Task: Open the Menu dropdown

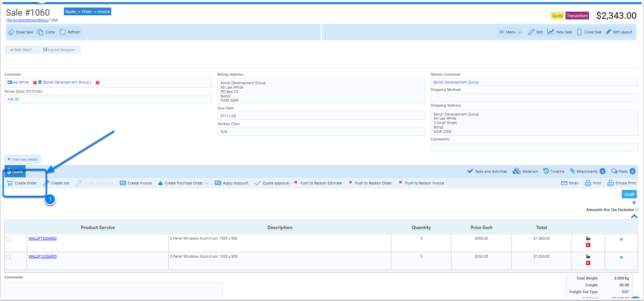Action: click(510, 32)
